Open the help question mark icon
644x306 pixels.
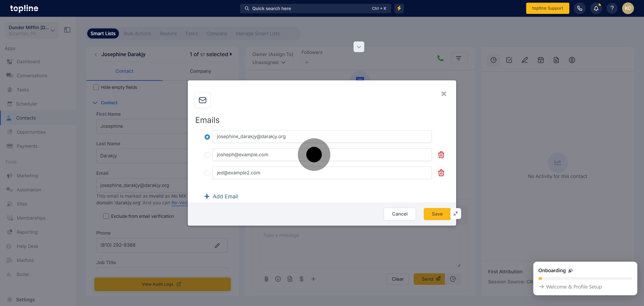612,8
